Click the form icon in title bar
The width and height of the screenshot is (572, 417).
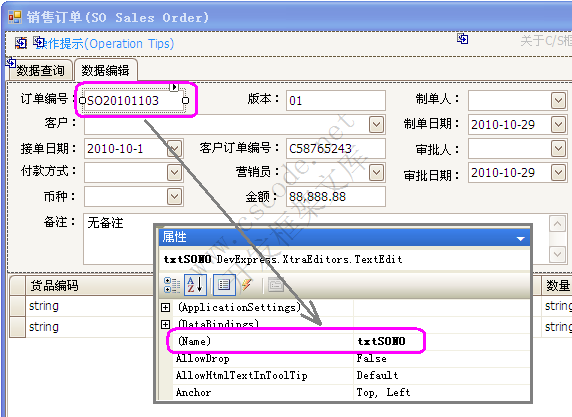click(15, 17)
